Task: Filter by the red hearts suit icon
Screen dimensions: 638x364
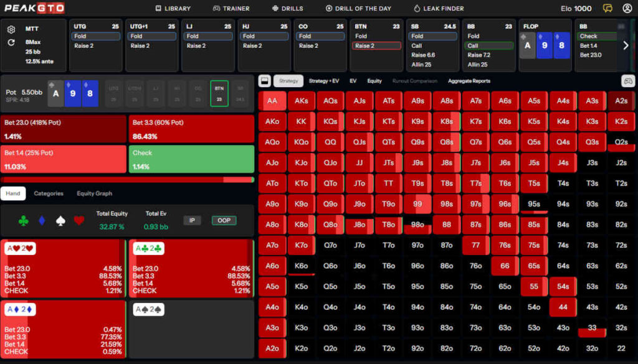Action: (79, 220)
